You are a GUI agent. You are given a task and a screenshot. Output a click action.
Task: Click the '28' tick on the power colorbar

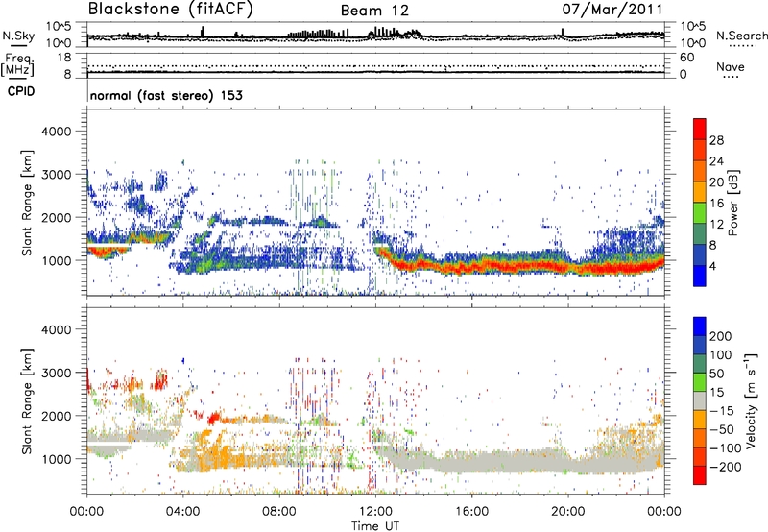(x=716, y=140)
